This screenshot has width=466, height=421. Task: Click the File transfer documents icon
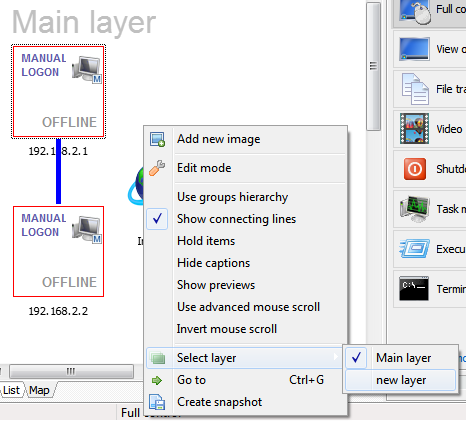click(415, 89)
